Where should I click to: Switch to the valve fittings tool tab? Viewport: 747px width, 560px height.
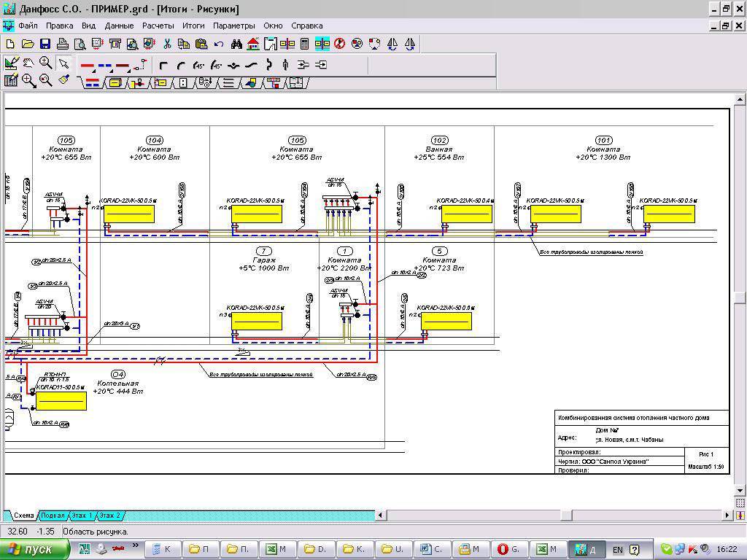tap(139, 83)
